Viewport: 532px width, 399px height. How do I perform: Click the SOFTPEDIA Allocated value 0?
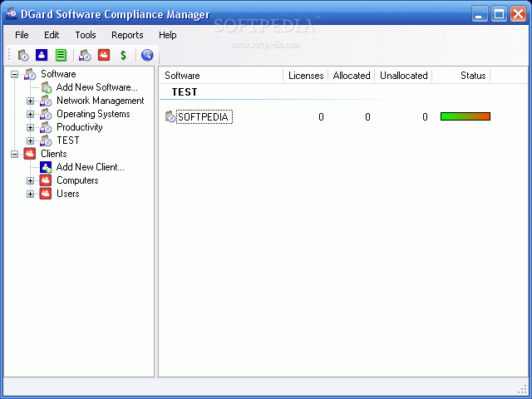tap(367, 117)
